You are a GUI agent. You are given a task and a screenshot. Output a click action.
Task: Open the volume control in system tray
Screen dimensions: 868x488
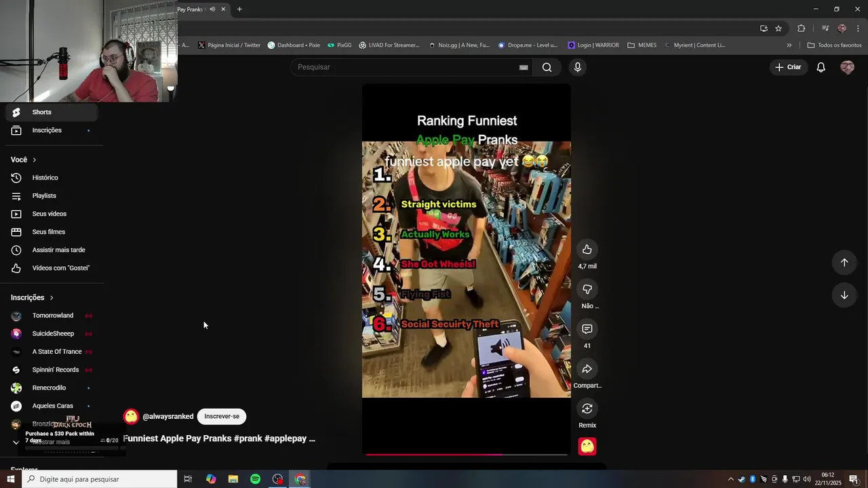[x=806, y=479]
